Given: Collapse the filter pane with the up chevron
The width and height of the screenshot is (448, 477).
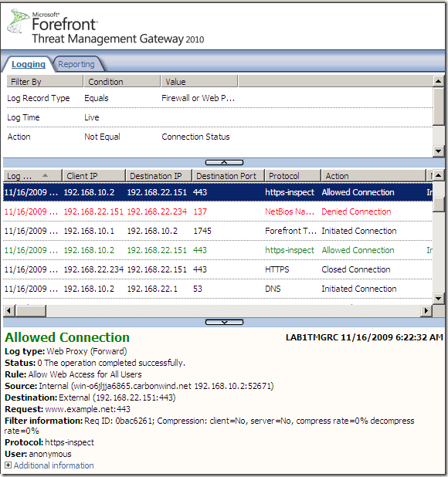Looking at the screenshot, I should pos(224,162).
